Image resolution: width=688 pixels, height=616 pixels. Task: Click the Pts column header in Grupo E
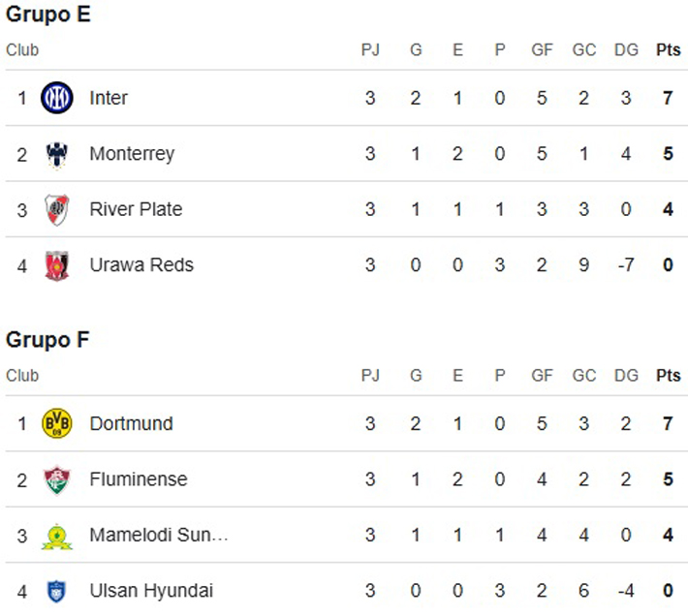click(669, 50)
